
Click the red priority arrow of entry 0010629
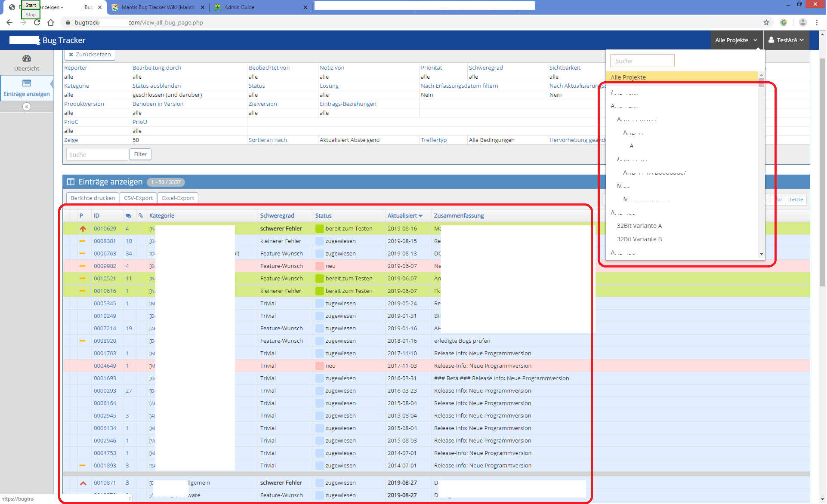coord(83,229)
